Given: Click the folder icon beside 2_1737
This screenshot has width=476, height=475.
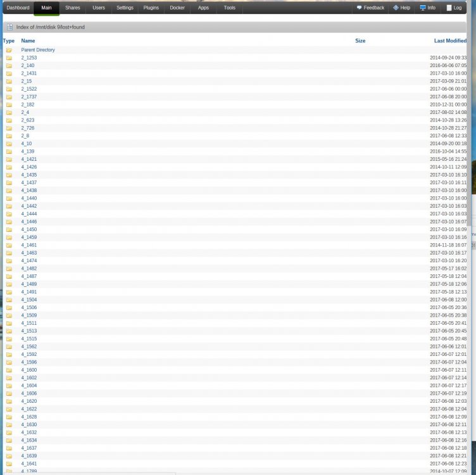Looking at the screenshot, I should pos(9,97).
